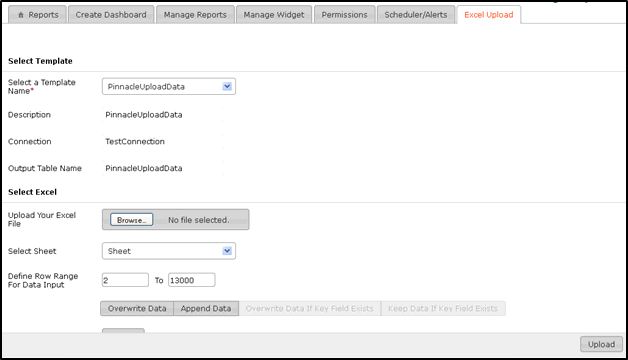Go to the Permissions tab
This screenshot has height=360, width=628.
[344, 15]
